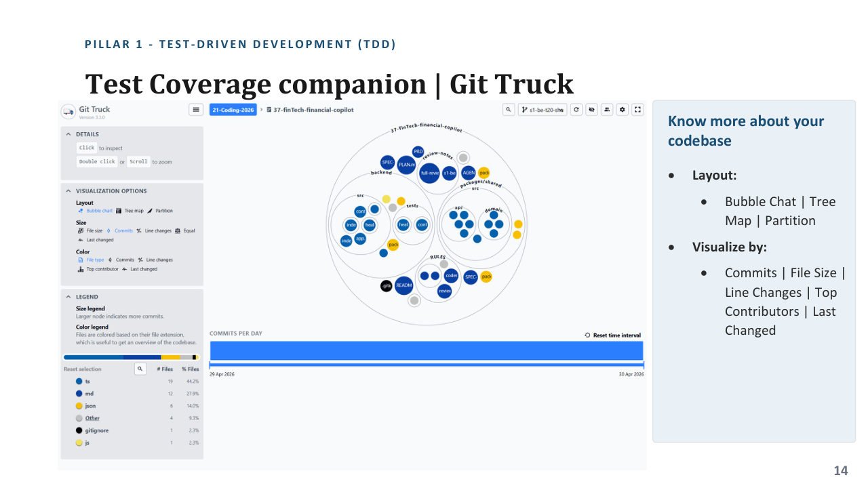Set Color option to Top contributor

click(98, 269)
